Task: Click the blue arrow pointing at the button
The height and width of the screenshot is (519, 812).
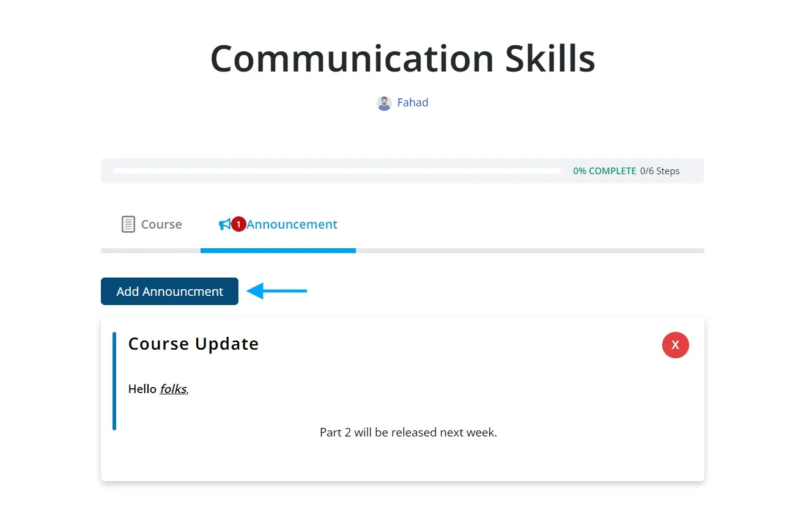Action: coord(276,291)
